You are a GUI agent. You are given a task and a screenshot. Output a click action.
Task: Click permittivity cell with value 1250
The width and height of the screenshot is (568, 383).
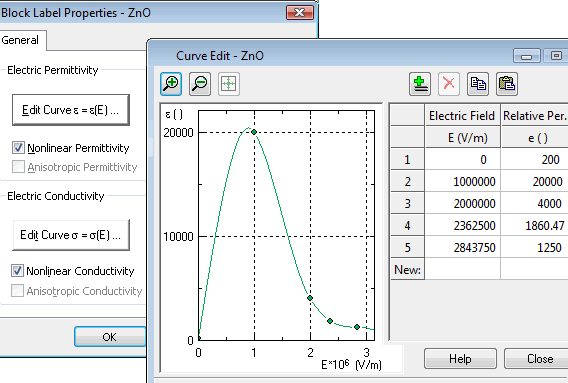coord(535,247)
